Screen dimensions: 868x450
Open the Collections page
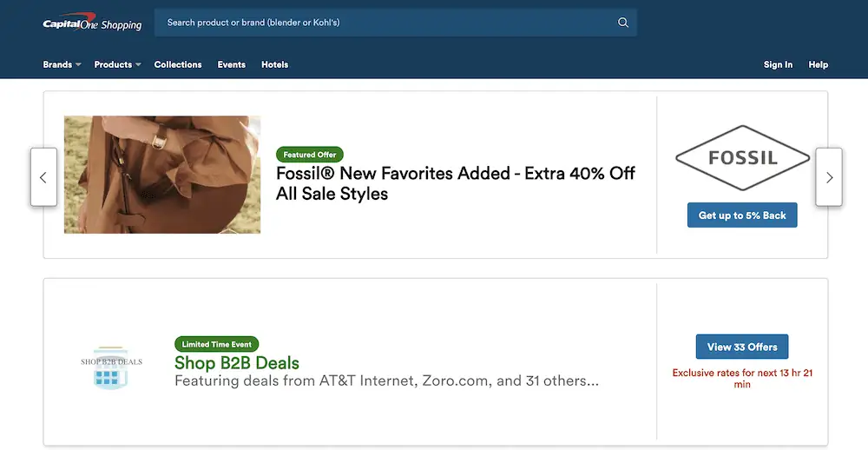tap(178, 64)
